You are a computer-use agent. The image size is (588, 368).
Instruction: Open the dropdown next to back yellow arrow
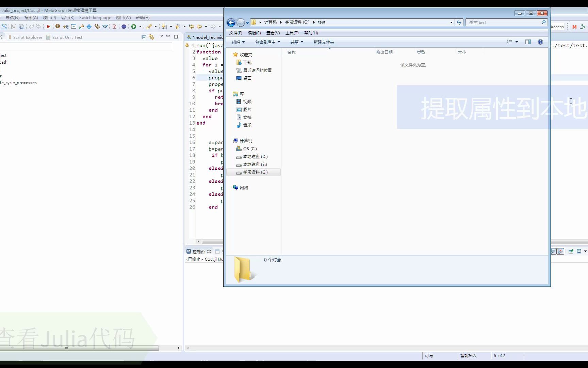pos(206,27)
